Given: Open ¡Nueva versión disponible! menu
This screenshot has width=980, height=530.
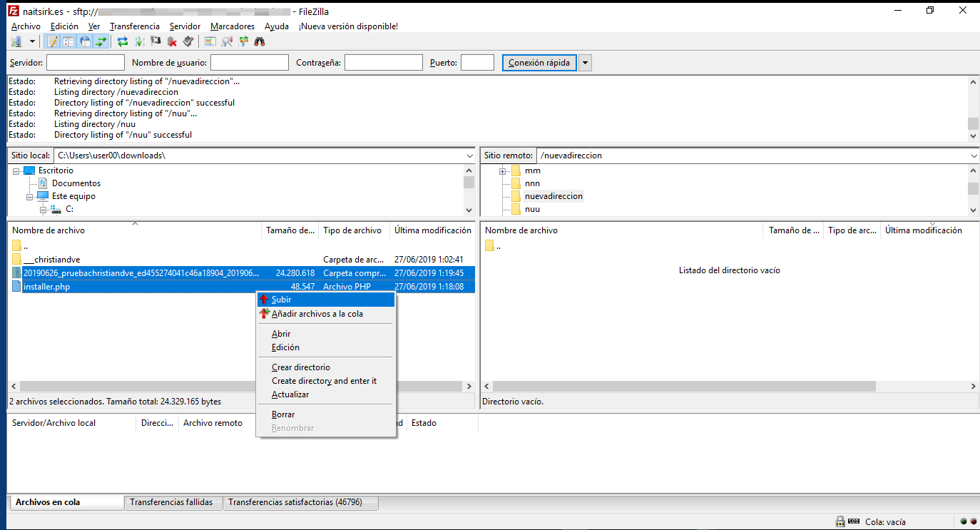Looking at the screenshot, I should click(348, 26).
